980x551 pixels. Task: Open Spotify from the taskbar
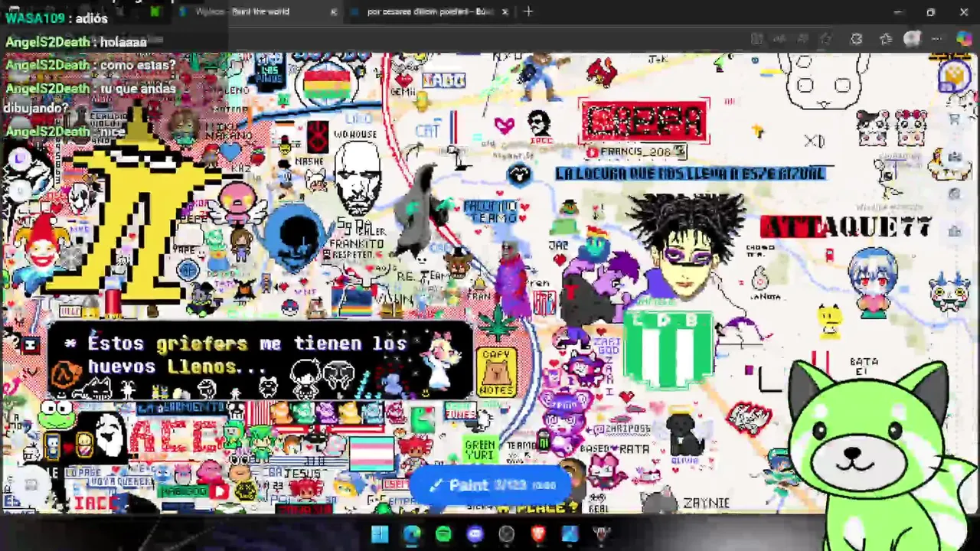[x=443, y=534]
